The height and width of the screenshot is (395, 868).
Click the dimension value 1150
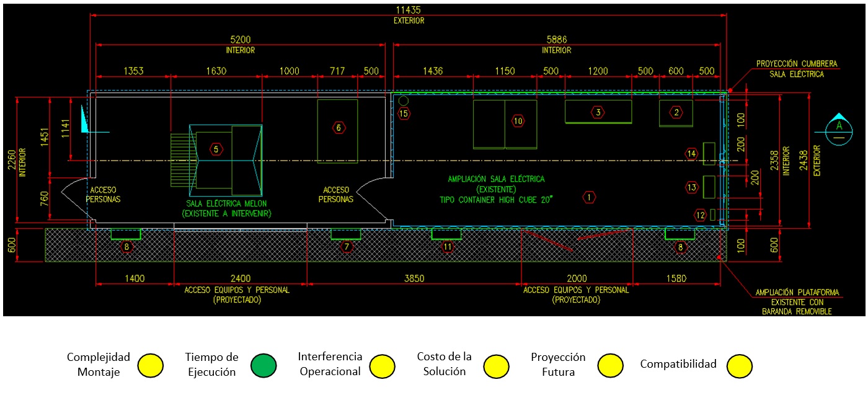pyautogui.click(x=504, y=71)
